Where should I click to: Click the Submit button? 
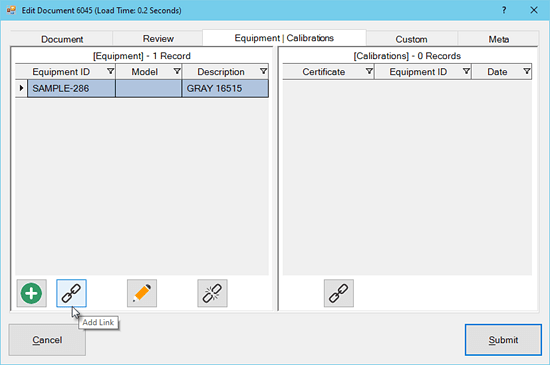(503, 340)
